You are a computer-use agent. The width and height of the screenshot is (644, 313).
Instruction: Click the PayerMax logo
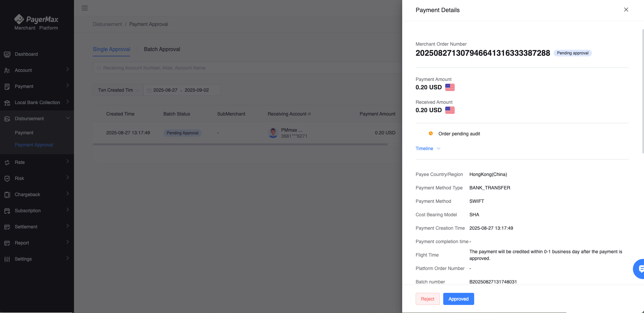36,23
